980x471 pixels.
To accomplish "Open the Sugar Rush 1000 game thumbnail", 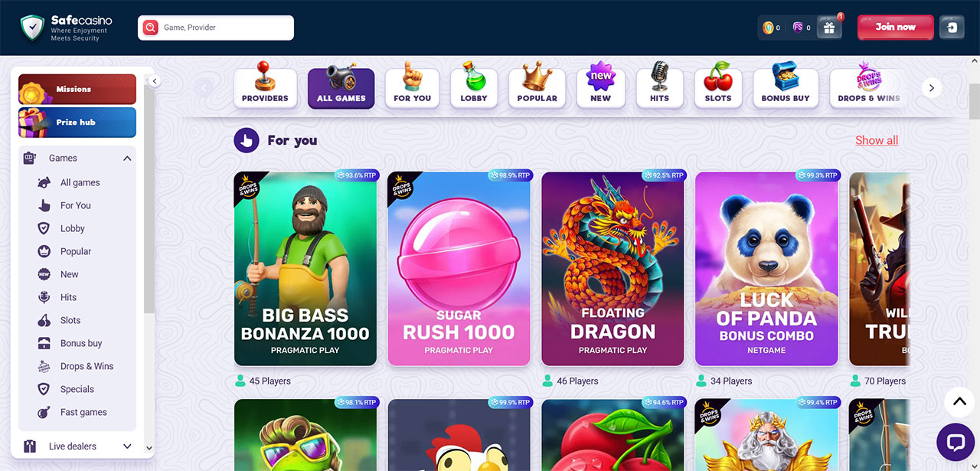I will pyautogui.click(x=459, y=269).
